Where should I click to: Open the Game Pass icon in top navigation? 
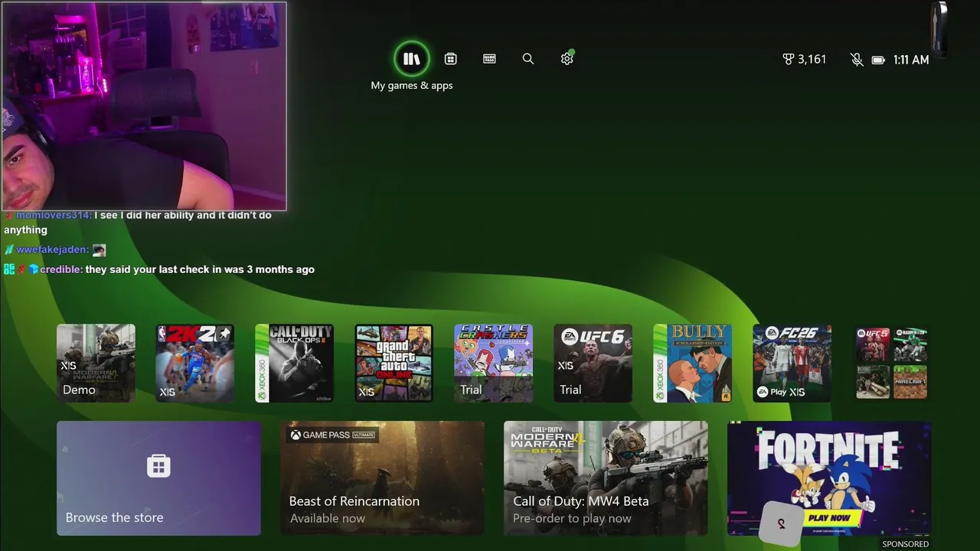coord(490,59)
